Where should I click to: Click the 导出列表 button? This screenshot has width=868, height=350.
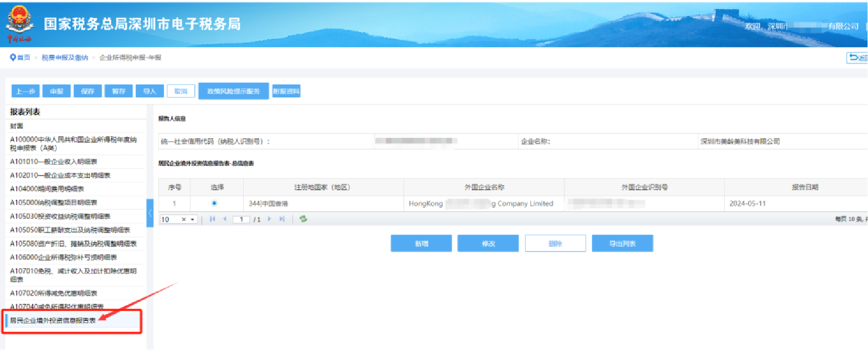click(x=622, y=244)
